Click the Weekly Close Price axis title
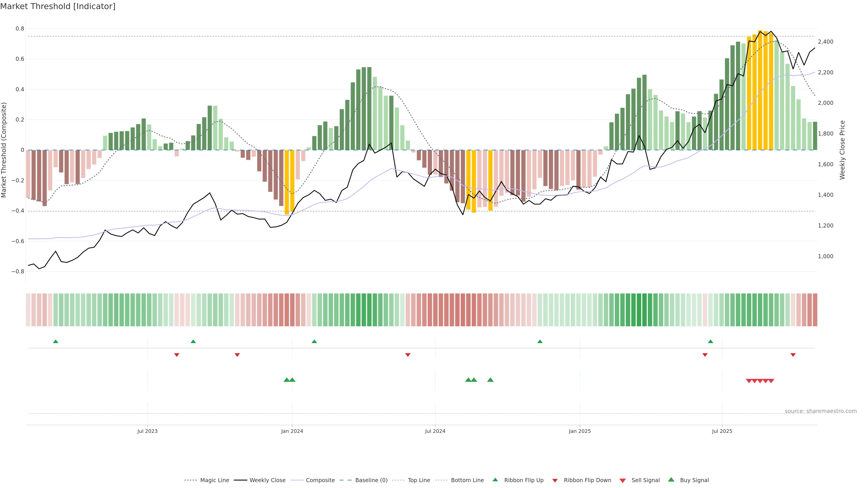868x488 pixels. pos(842,150)
